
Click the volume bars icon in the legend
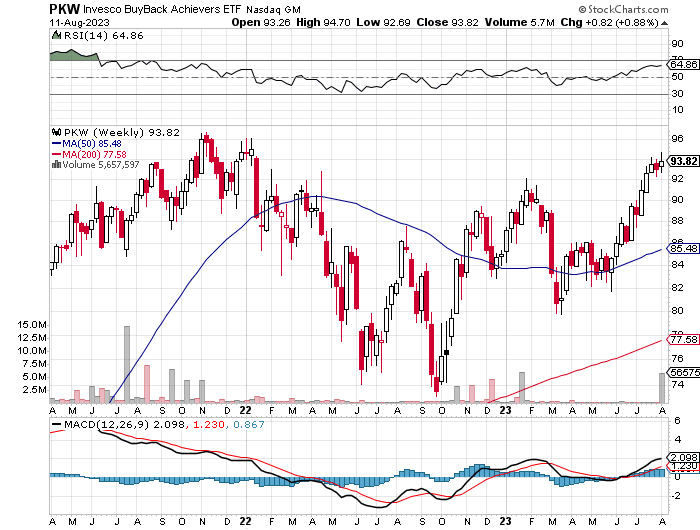click(x=57, y=165)
